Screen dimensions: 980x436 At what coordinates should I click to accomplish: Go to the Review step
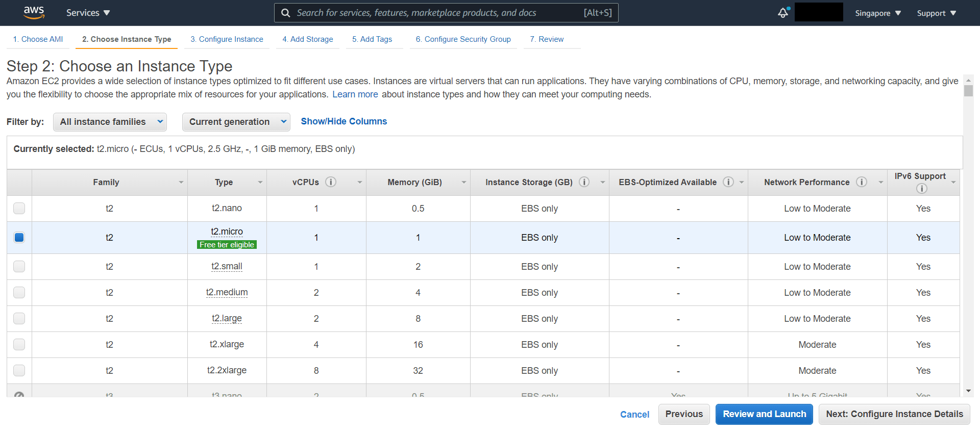pyautogui.click(x=547, y=39)
